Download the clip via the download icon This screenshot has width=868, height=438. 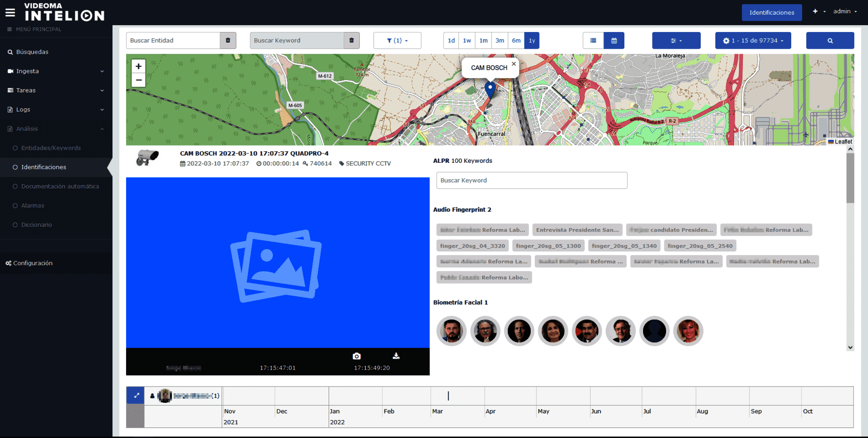(x=396, y=355)
